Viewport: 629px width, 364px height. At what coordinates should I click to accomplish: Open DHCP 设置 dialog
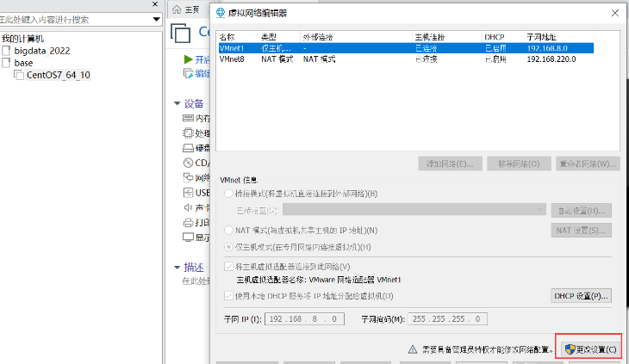point(581,296)
